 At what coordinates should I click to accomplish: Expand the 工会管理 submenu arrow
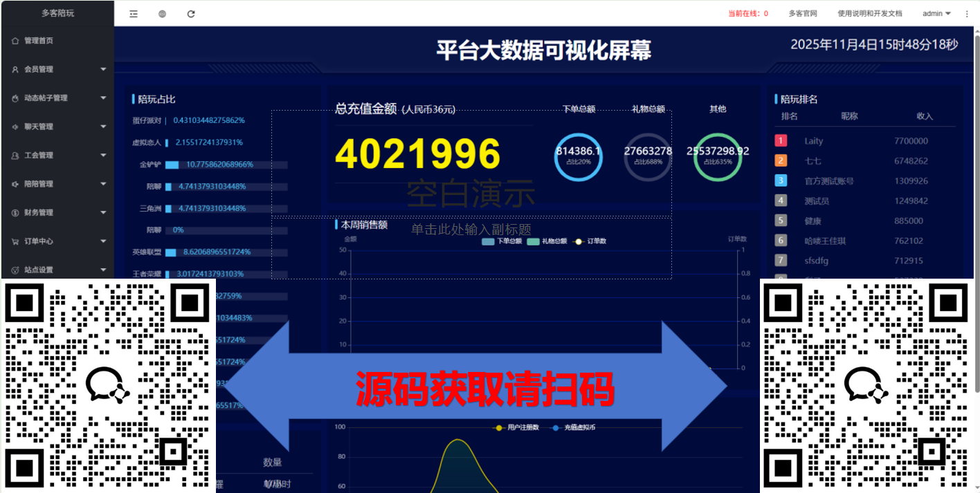(103, 156)
